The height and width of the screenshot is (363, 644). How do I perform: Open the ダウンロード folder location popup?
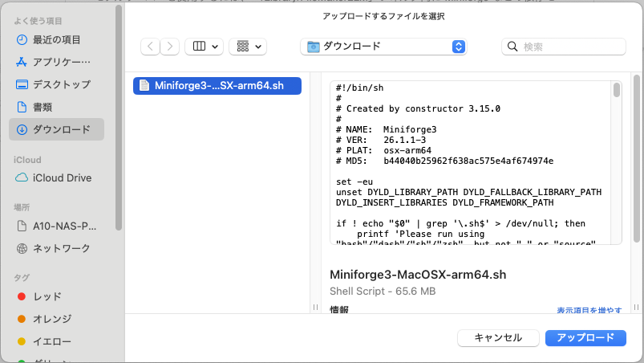[383, 47]
